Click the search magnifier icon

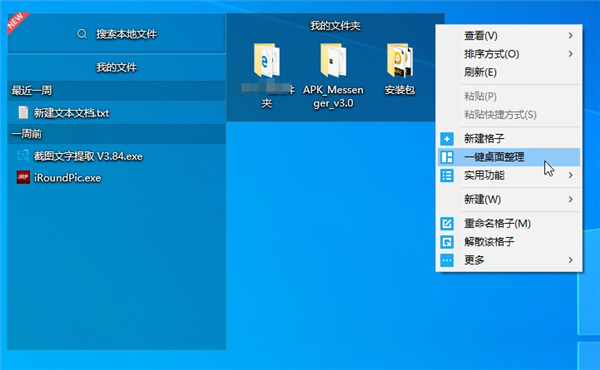[82, 34]
